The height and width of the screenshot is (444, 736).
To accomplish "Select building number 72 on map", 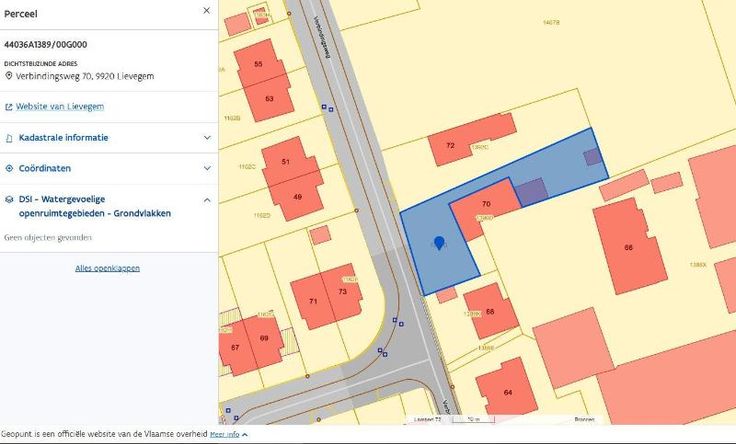I will (451, 147).
